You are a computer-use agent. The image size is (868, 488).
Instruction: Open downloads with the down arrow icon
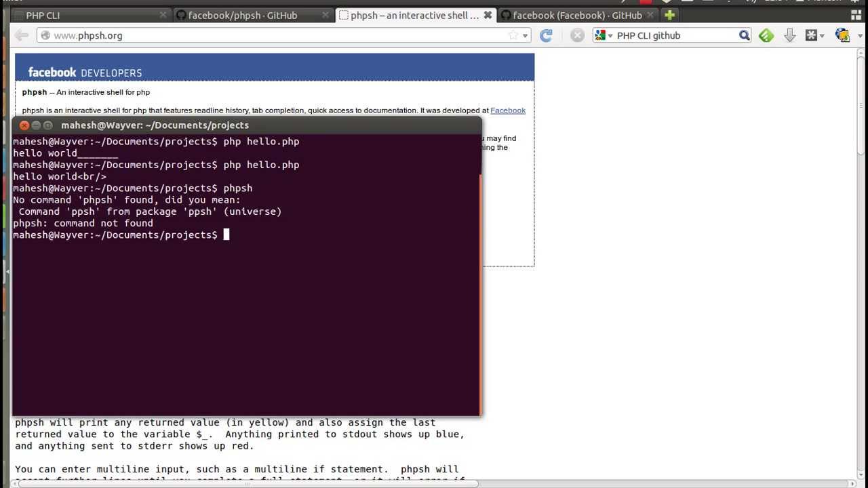(x=789, y=35)
